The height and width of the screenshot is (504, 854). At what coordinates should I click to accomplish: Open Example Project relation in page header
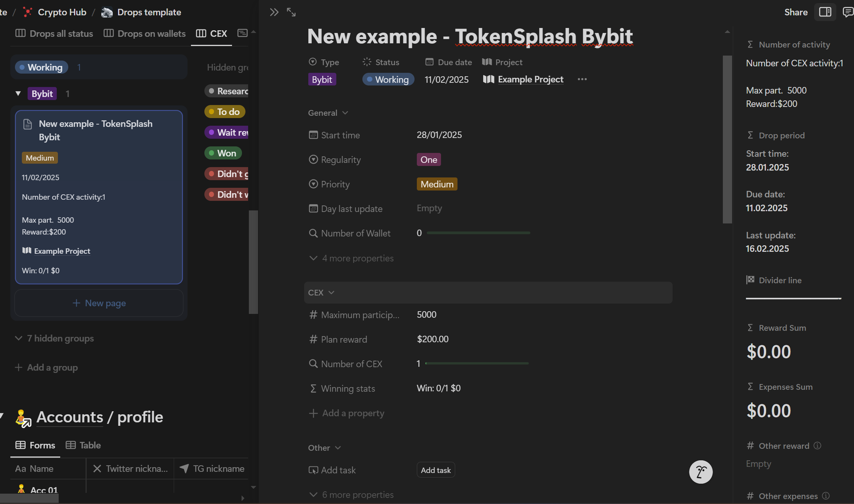pos(523,79)
